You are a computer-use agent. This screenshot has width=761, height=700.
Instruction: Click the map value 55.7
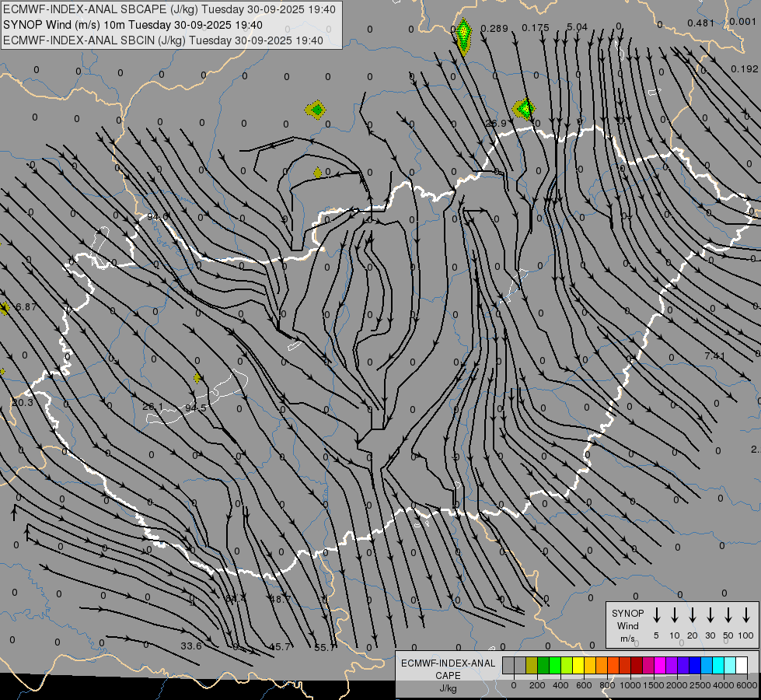(x=324, y=648)
